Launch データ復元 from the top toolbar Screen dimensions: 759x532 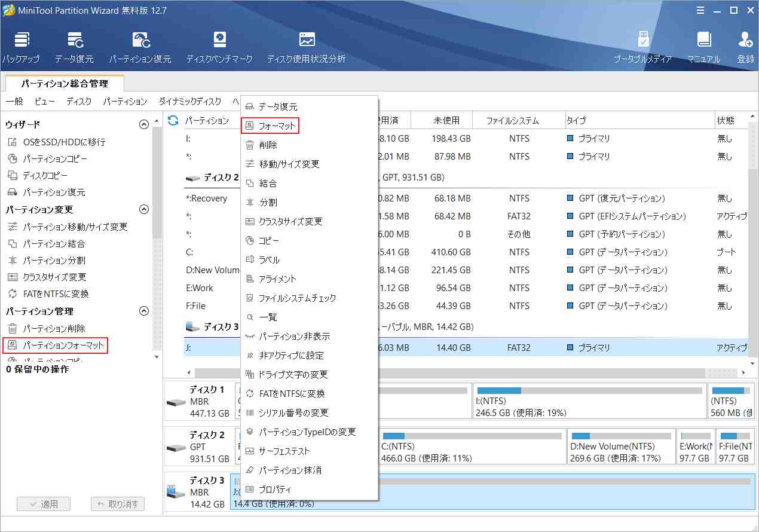pyautogui.click(x=74, y=47)
